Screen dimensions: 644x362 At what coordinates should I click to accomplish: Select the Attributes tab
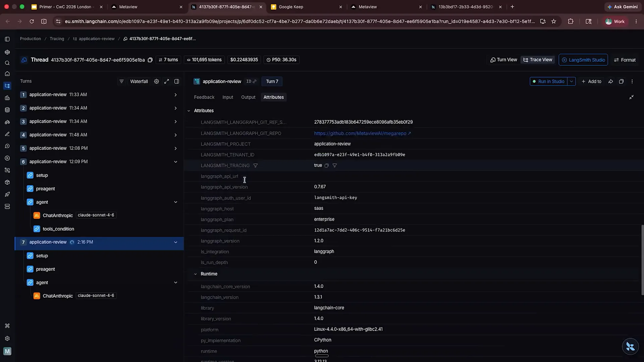click(274, 97)
